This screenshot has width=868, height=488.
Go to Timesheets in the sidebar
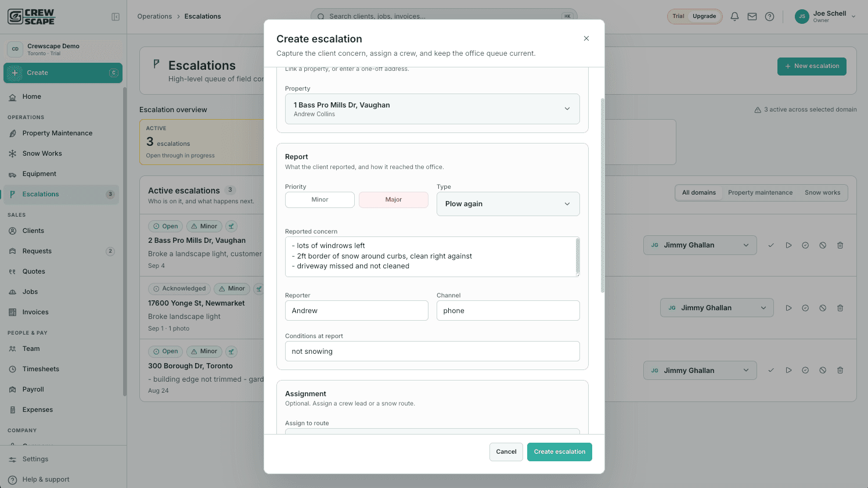click(x=62, y=369)
